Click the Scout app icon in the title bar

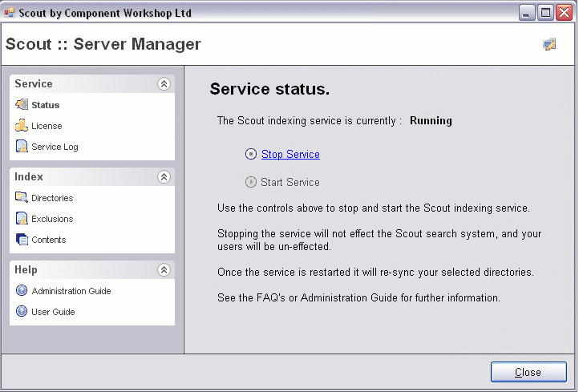tap(10, 13)
